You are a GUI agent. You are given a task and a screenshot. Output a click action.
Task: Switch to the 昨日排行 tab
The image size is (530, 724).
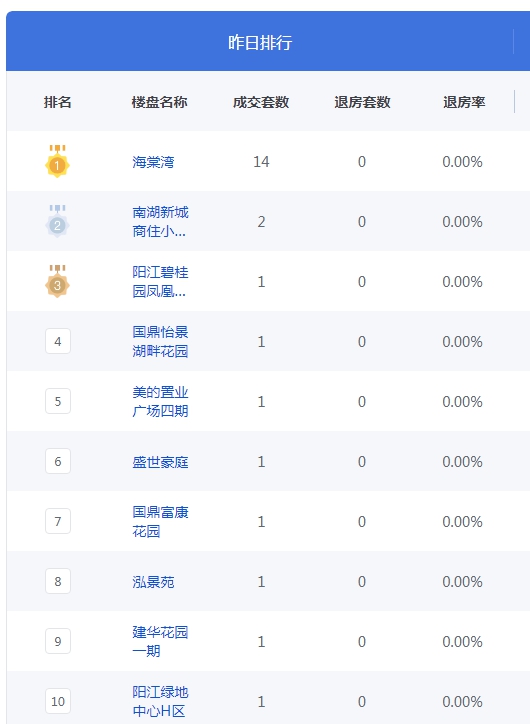pyautogui.click(x=260, y=42)
